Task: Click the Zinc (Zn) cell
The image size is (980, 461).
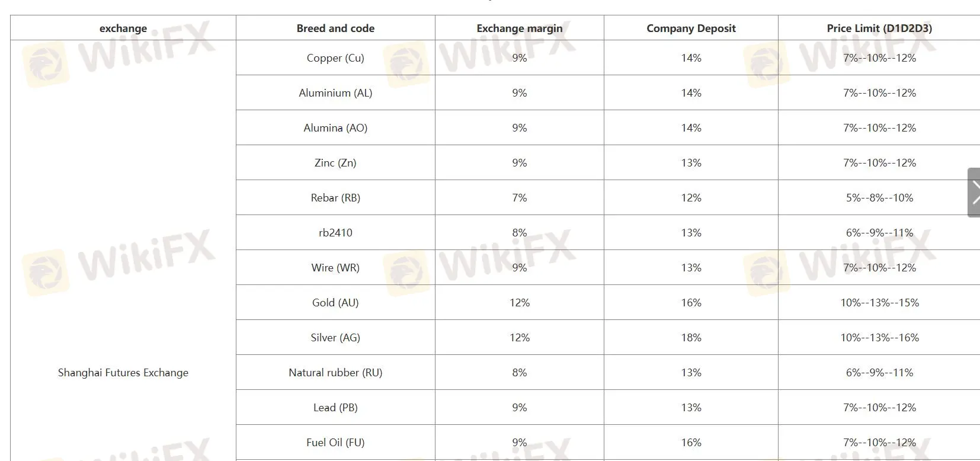Action: point(335,162)
